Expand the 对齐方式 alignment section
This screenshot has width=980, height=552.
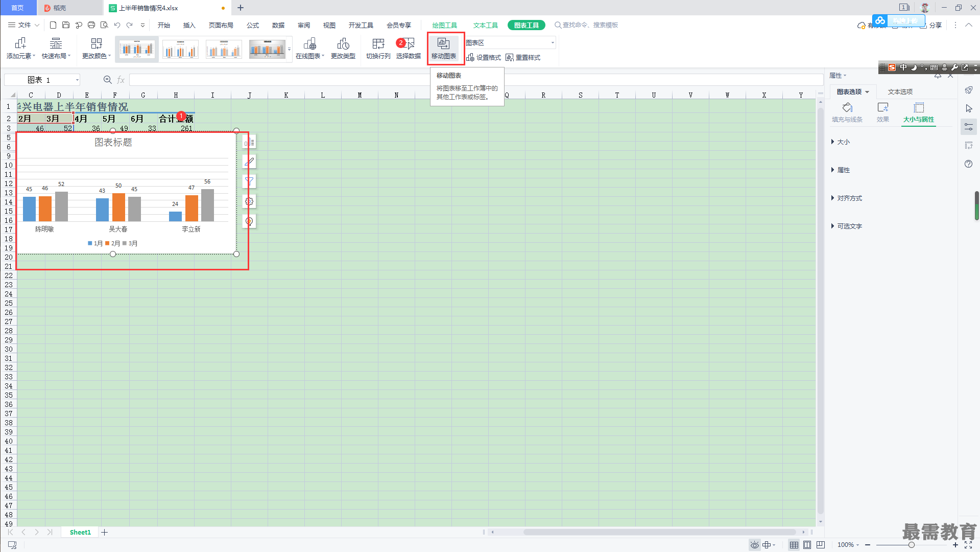coord(847,198)
